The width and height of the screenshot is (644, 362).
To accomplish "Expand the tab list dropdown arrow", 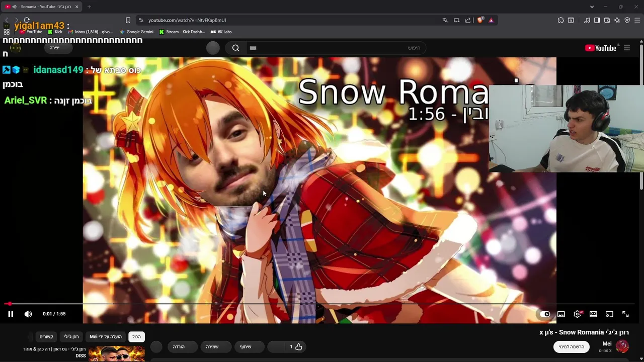I will point(592,7).
